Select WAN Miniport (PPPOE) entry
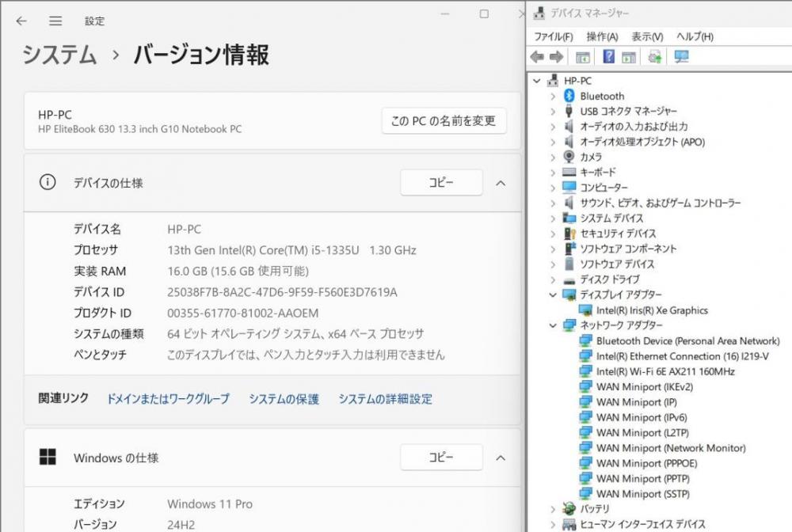This screenshot has width=792, height=532. pos(646,463)
